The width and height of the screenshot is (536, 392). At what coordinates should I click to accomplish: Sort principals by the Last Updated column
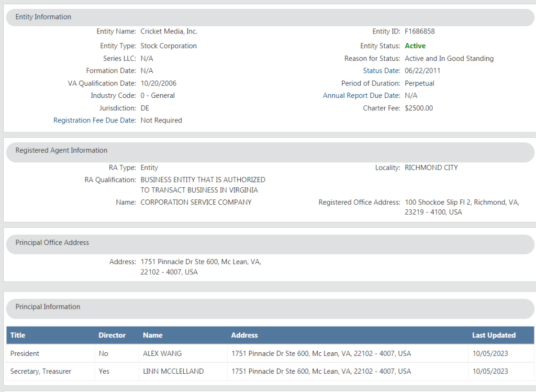[494, 335]
